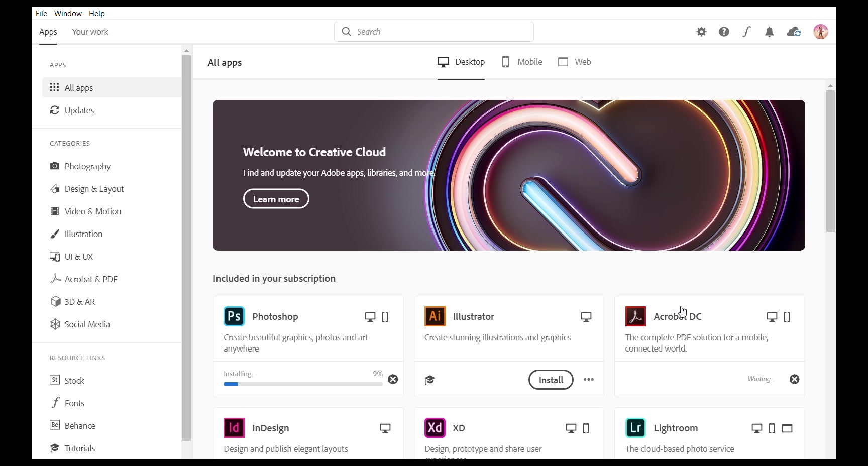Switch to the Your work tab
This screenshot has height=466, width=868.
coord(90,32)
